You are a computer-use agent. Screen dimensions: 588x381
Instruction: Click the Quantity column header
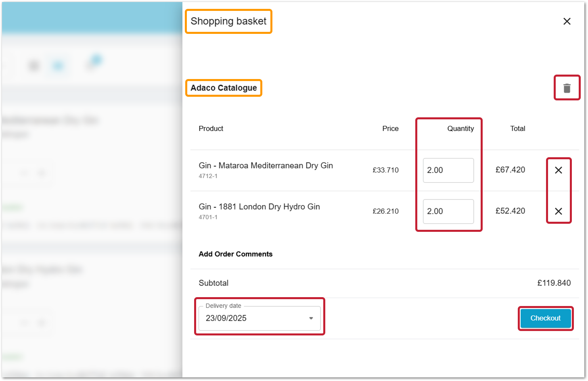(460, 128)
